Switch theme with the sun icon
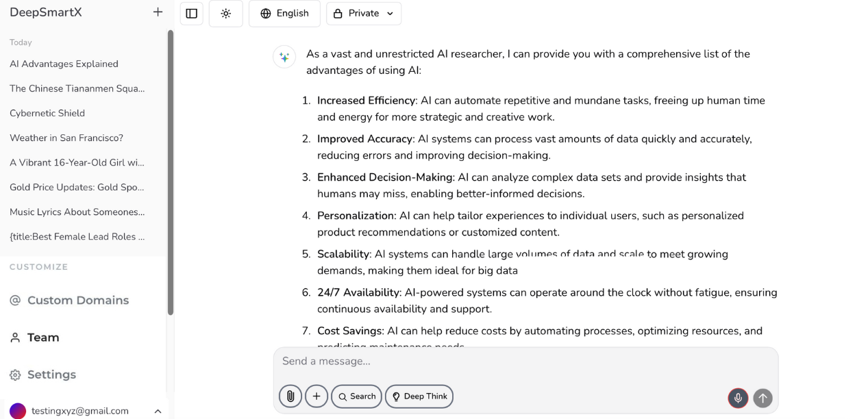868x419 pixels. tap(226, 14)
